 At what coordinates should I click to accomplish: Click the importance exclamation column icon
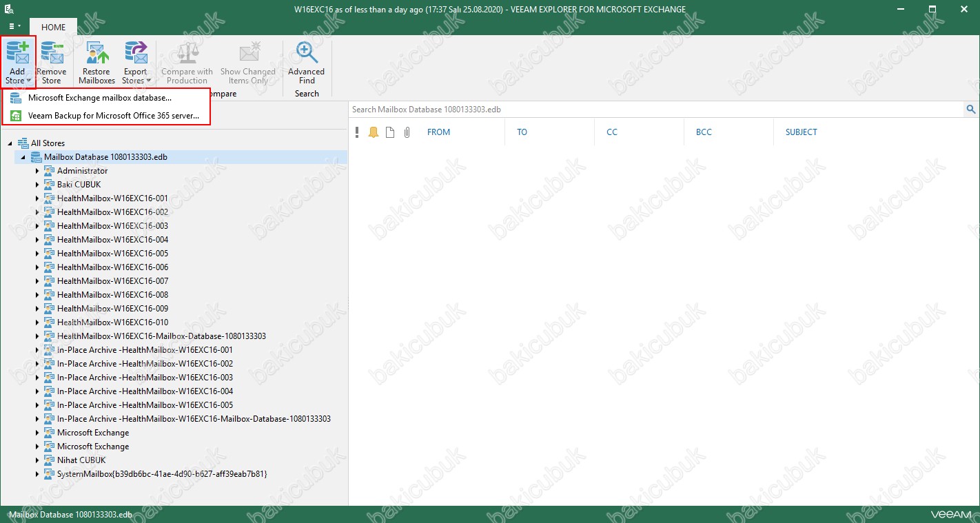(x=357, y=132)
